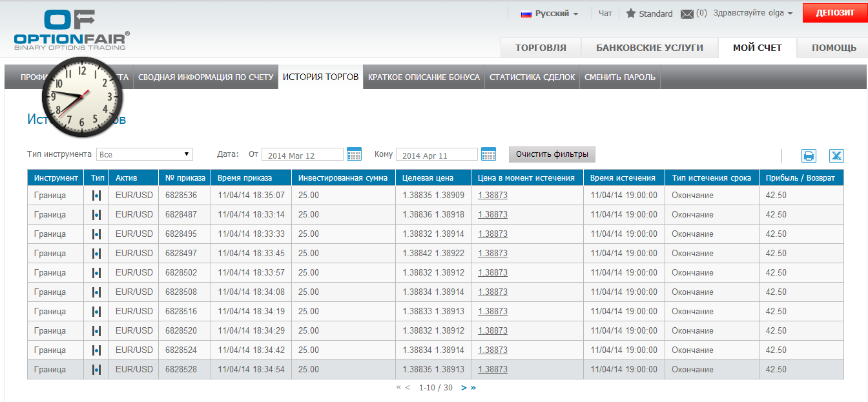Click the print icon above the table

pyautogui.click(x=809, y=156)
